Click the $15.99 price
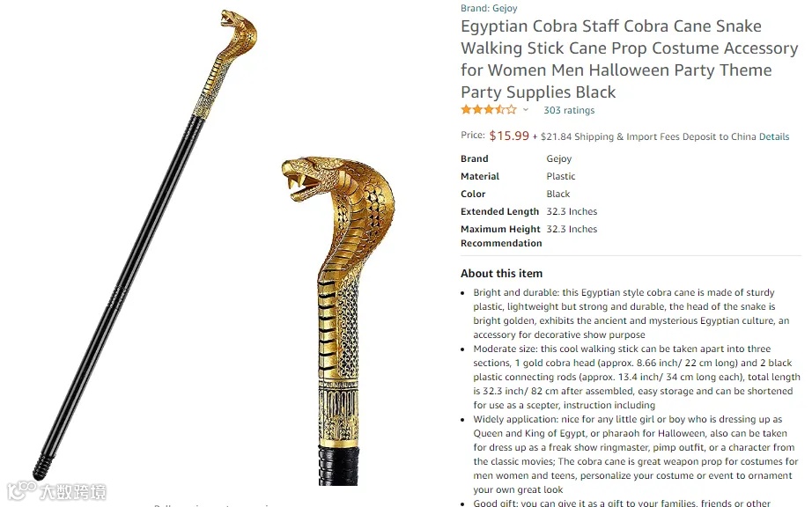The height and width of the screenshot is (507, 812). [x=509, y=136]
